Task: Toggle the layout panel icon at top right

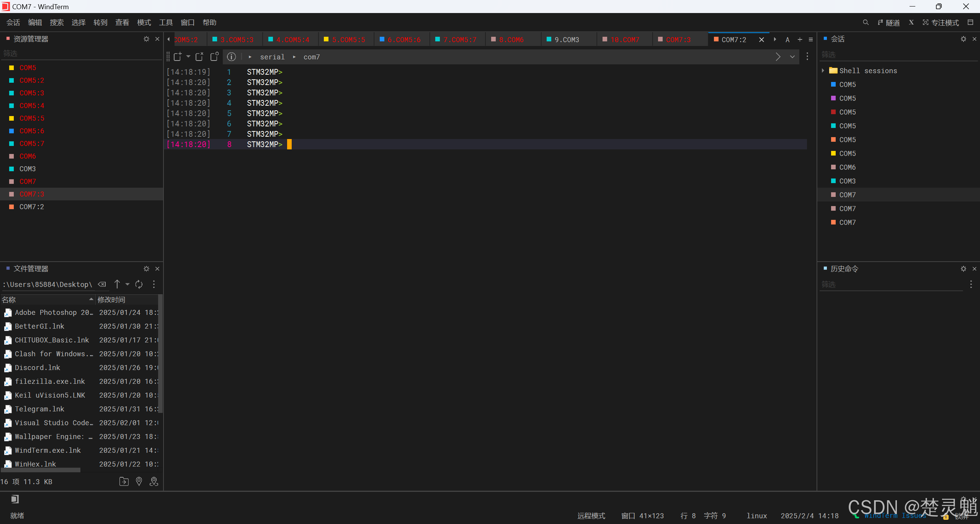Action: tap(970, 23)
